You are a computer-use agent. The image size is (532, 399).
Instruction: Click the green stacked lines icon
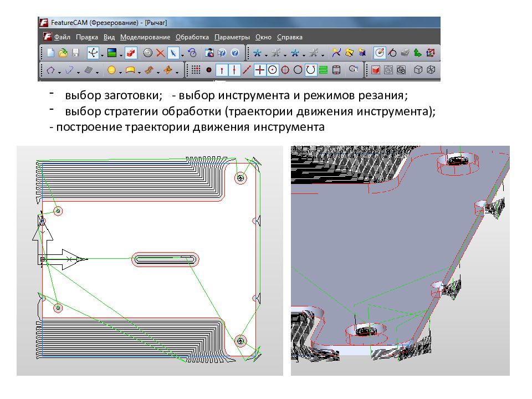tap(323, 70)
